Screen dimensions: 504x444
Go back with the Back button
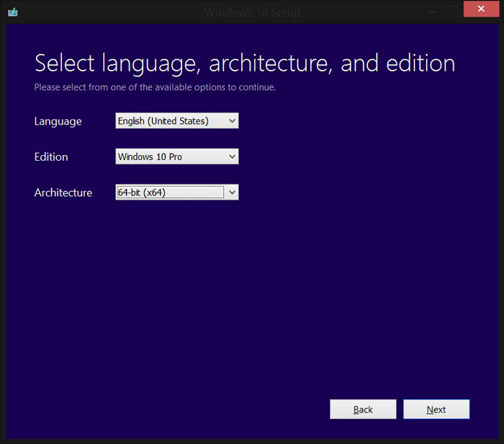[363, 409]
